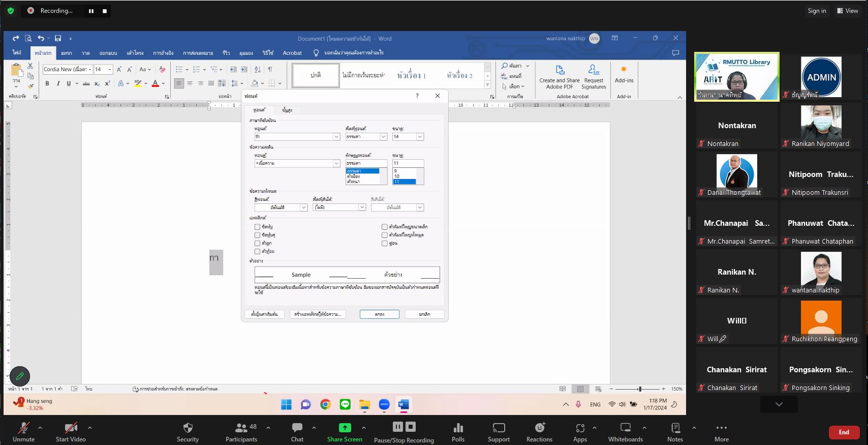This screenshot has width=868, height=445.
Task: Apply numbered list using the numbering icon
Action: point(196,69)
